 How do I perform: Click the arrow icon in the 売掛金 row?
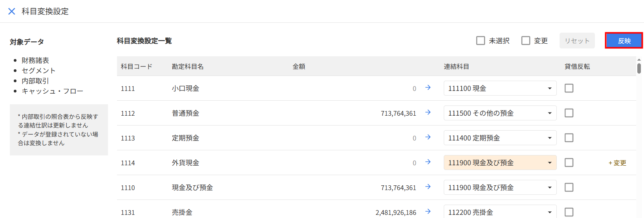[428, 212]
